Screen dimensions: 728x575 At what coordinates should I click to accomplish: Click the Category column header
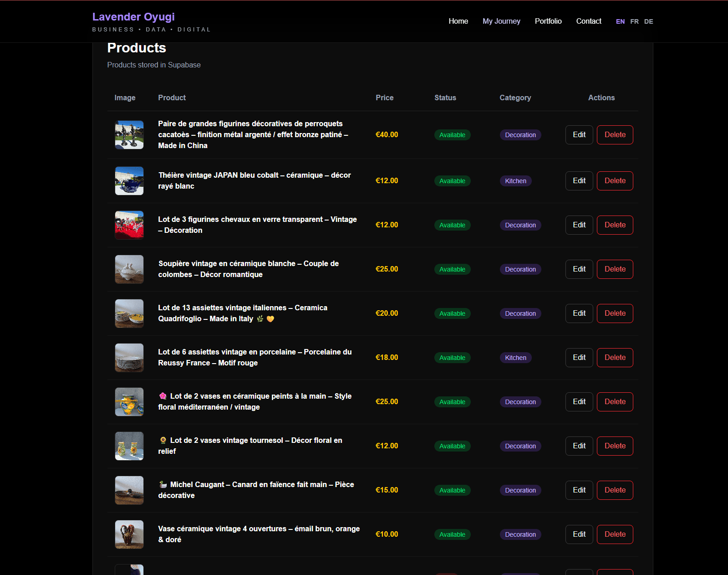(515, 98)
